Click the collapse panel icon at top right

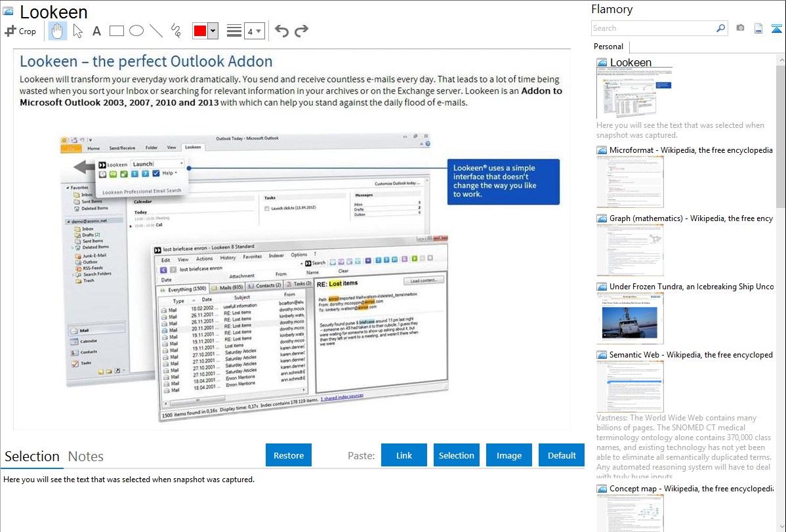pos(776,28)
